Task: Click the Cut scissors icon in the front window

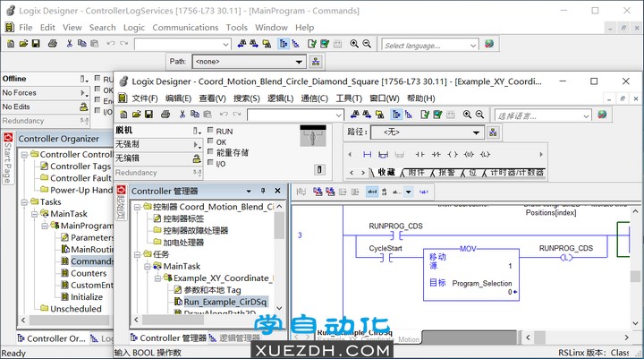Action: (182, 115)
